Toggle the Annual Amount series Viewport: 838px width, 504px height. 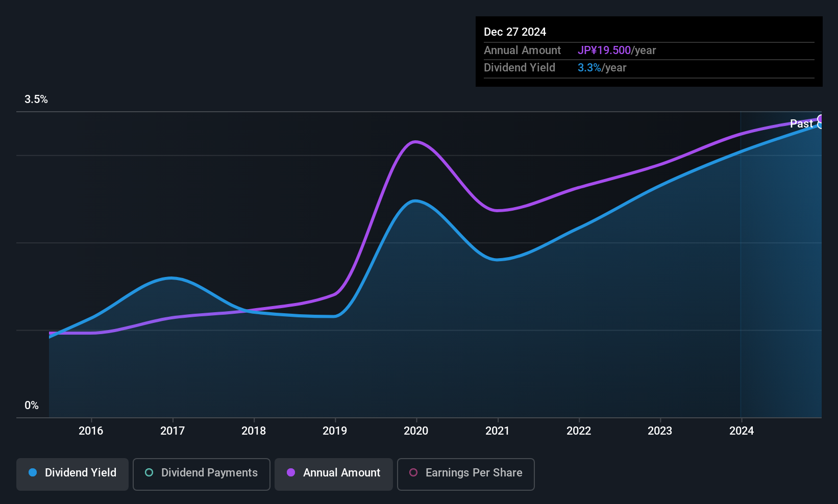point(334,474)
